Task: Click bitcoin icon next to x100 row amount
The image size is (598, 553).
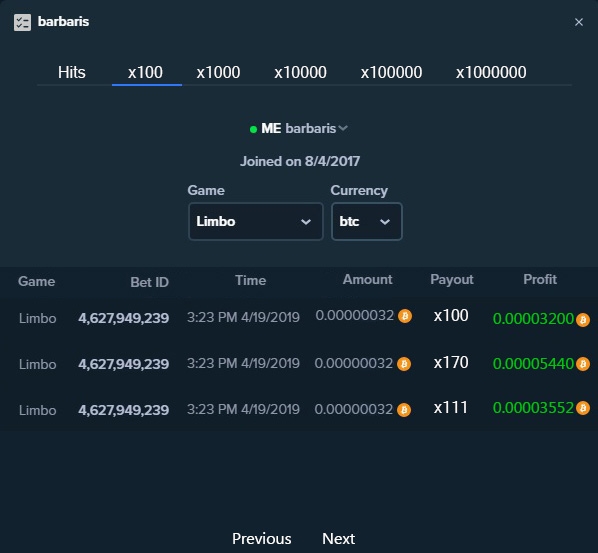Action: pos(405,316)
